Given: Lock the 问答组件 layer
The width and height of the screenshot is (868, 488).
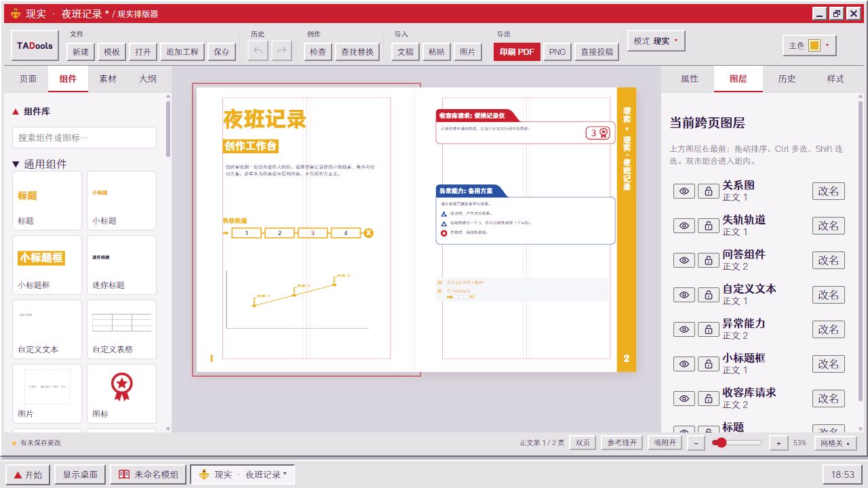Looking at the screenshot, I should [x=709, y=260].
